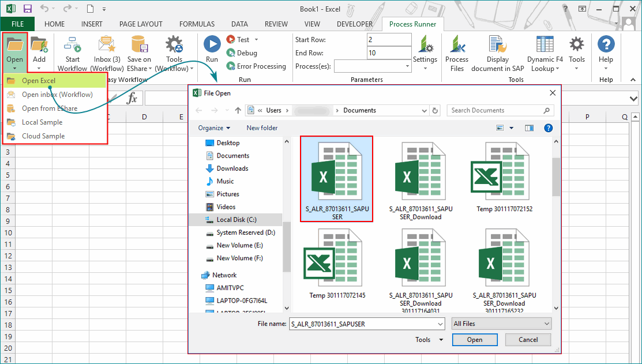Select Network in navigation pane
Screen dimensions: 642x364
click(224, 275)
